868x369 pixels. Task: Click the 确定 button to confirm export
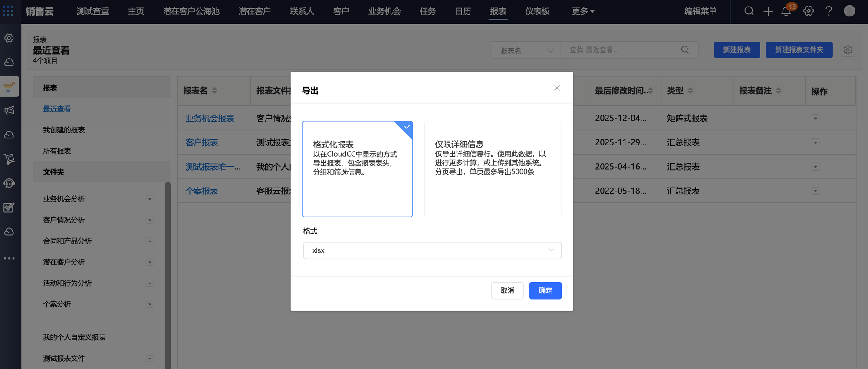[x=545, y=290]
